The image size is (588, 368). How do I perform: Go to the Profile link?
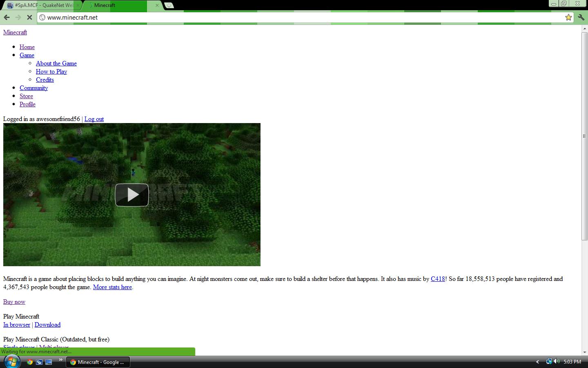click(x=27, y=104)
